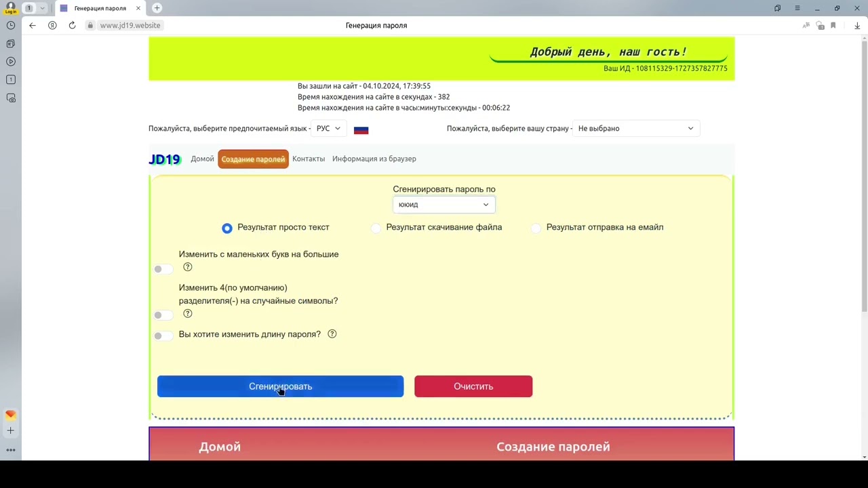The image size is (868, 488).
Task: Close the Генерация пароля tab
Action: pyautogui.click(x=138, y=8)
